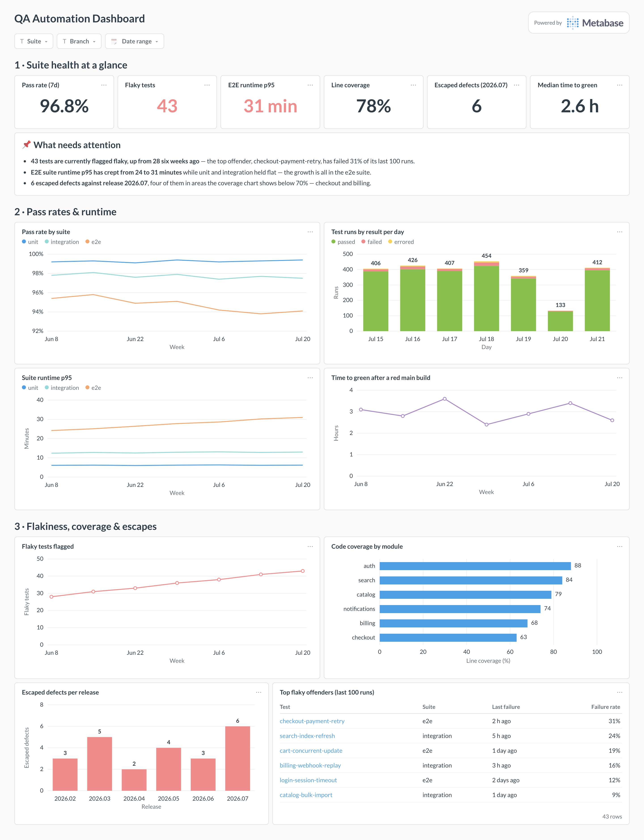
Task: Open the Date range filter dropdown
Action: click(135, 41)
